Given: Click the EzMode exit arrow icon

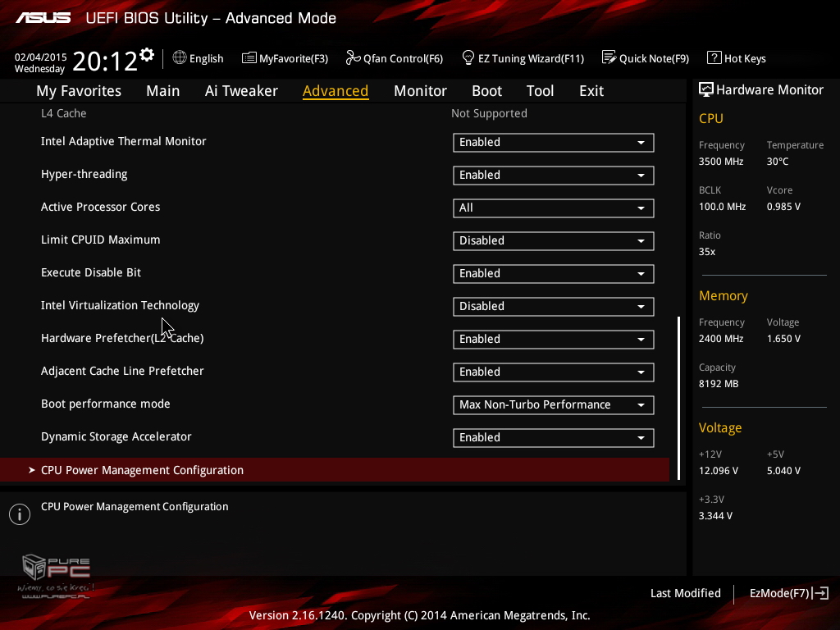Looking at the screenshot, I should pyautogui.click(x=820, y=593).
